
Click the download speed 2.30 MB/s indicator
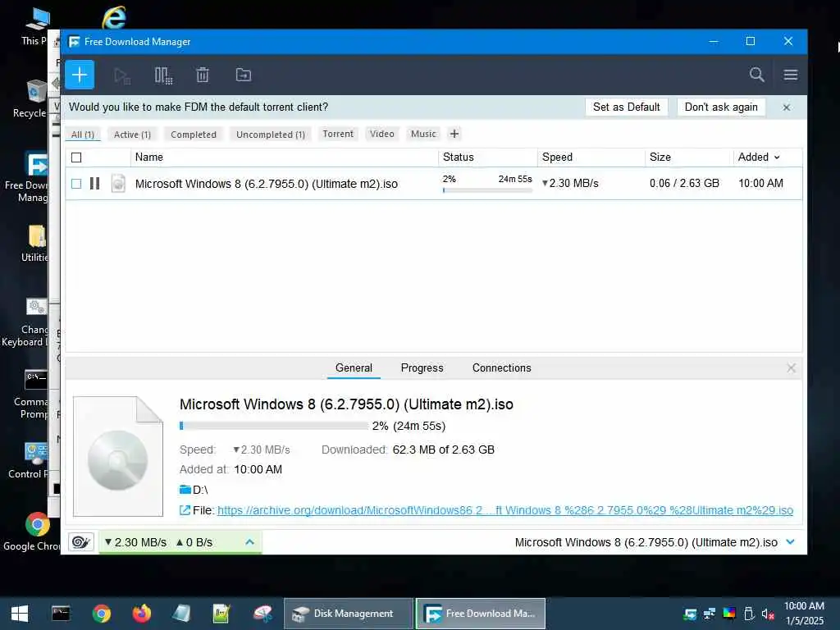point(135,542)
